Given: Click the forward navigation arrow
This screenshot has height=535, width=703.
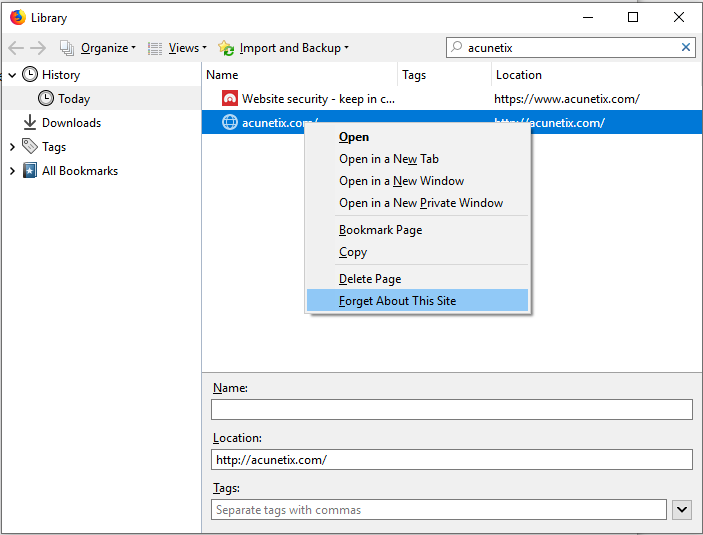Looking at the screenshot, I should pyautogui.click(x=38, y=48).
